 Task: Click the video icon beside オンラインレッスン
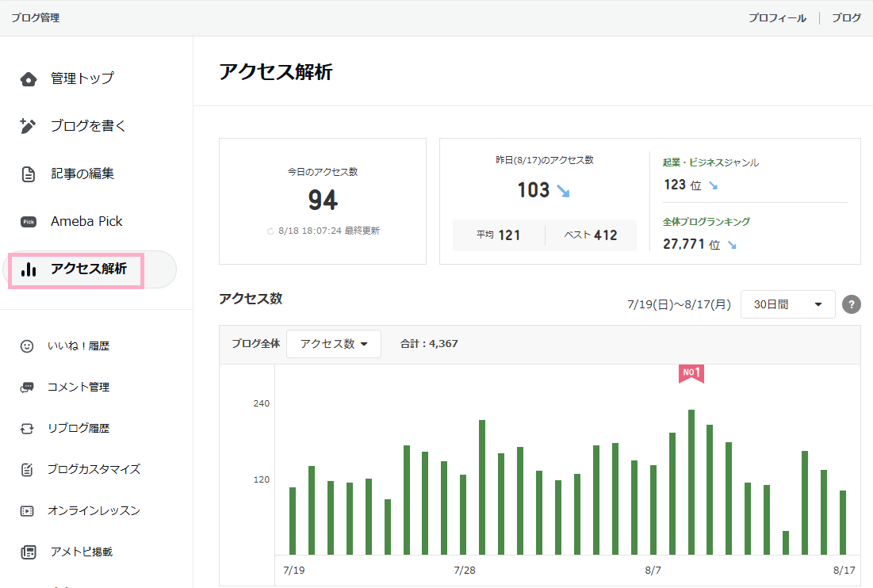point(27,510)
